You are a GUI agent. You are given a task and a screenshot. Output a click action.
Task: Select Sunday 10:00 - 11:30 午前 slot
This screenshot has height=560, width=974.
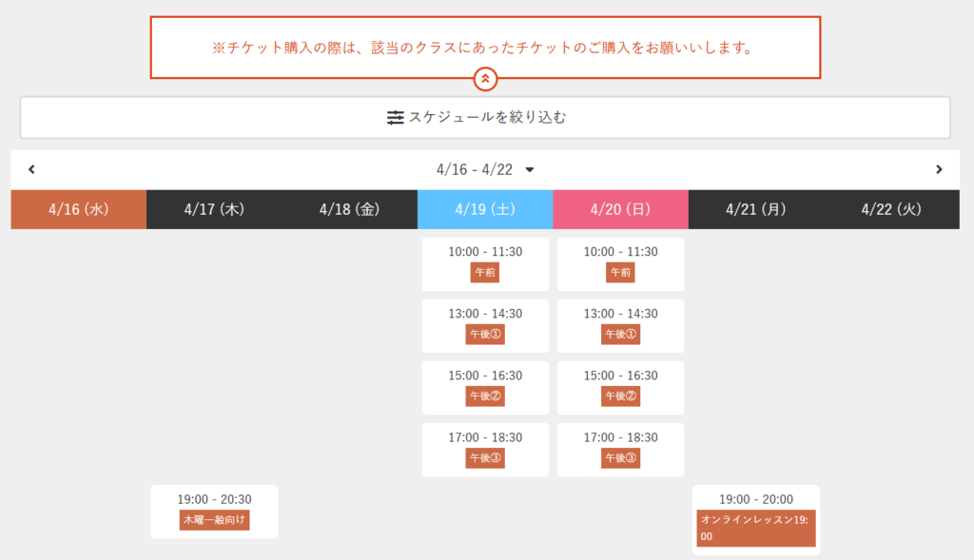coord(620,263)
